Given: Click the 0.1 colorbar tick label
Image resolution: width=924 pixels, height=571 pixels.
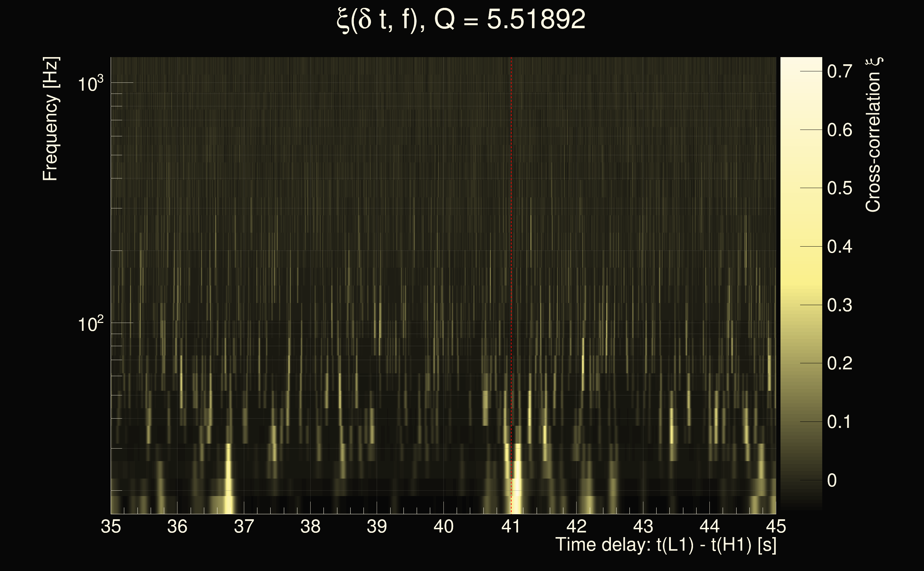Looking at the screenshot, I should [839, 422].
